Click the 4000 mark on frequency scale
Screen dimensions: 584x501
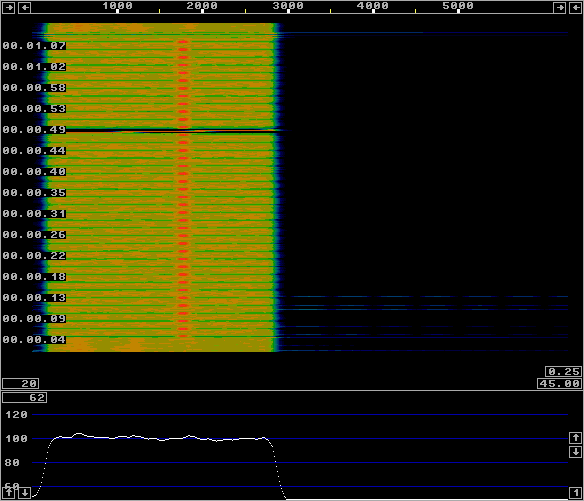click(373, 6)
